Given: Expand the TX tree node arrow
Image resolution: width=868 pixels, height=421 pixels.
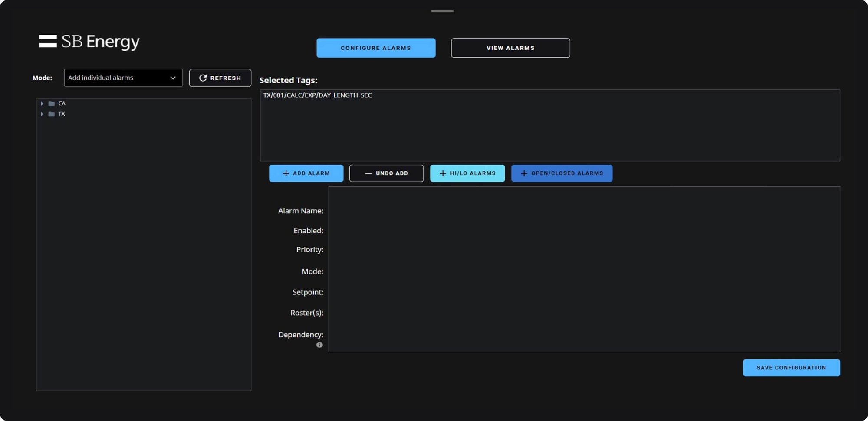Looking at the screenshot, I should (x=42, y=114).
